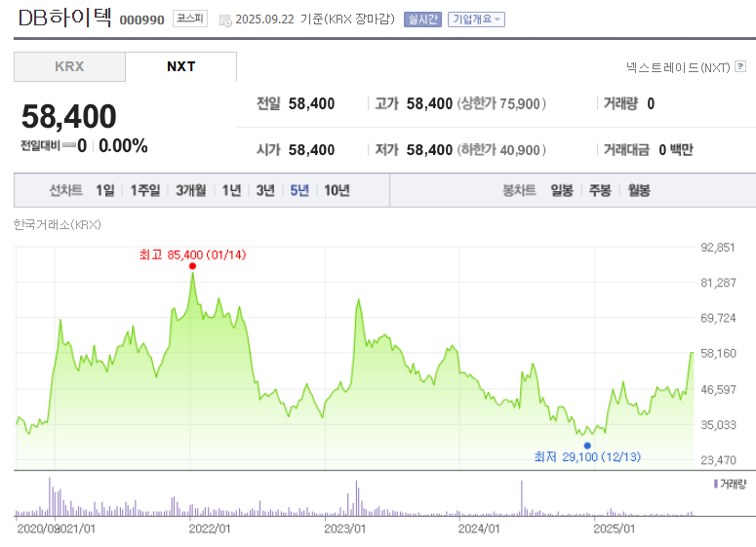Click the 실시간 badge button
This screenshot has height=547, width=756.
click(422, 20)
